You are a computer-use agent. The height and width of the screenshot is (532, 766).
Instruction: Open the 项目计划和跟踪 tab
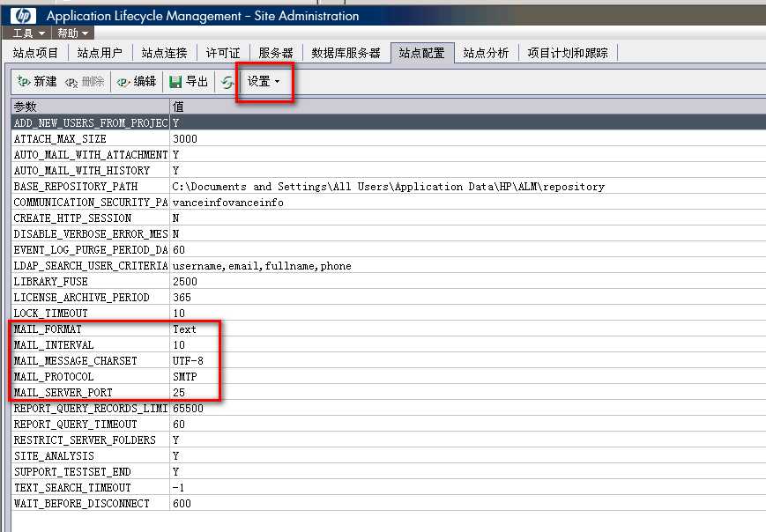pos(568,53)
